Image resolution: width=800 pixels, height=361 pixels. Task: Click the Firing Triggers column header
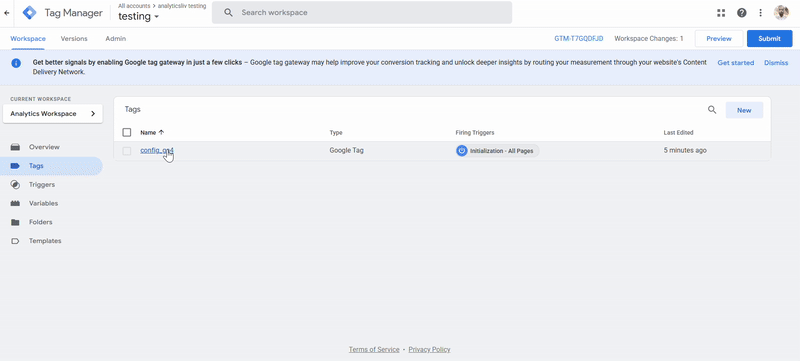click(475, 133)
